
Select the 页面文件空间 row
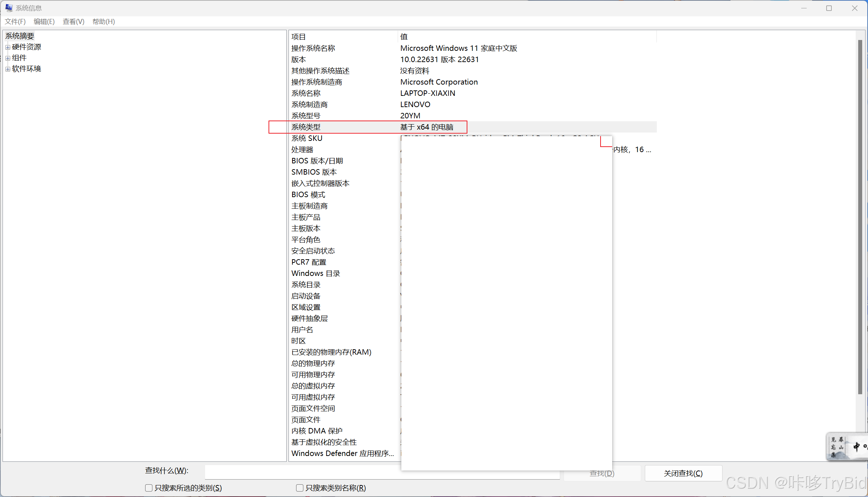345,408
